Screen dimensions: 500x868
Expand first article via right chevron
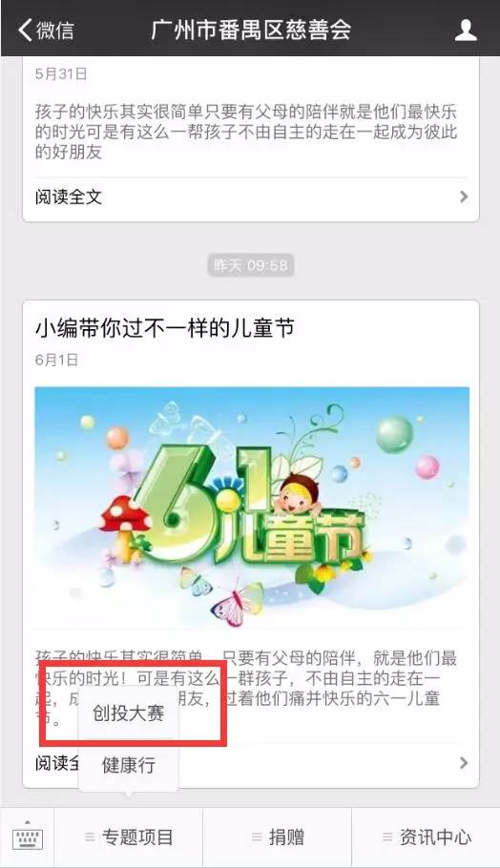click(x=464, y=197)
